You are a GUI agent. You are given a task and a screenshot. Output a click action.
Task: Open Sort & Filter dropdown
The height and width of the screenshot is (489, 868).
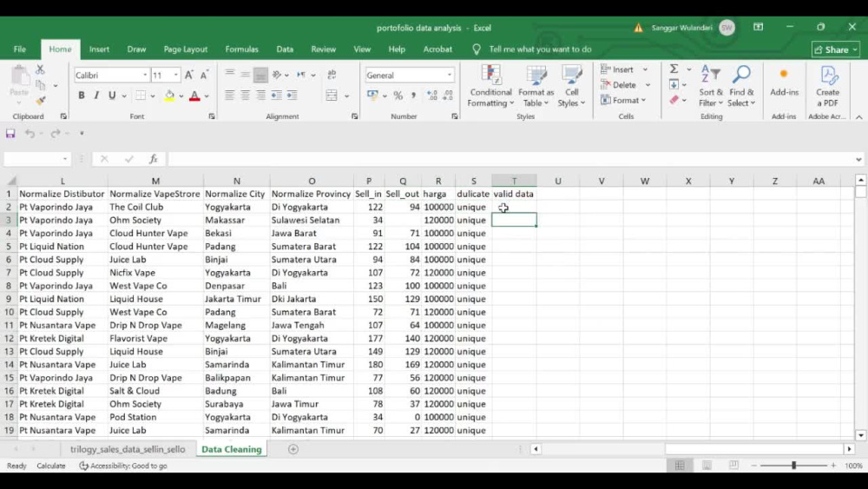[x=711, y=86]
